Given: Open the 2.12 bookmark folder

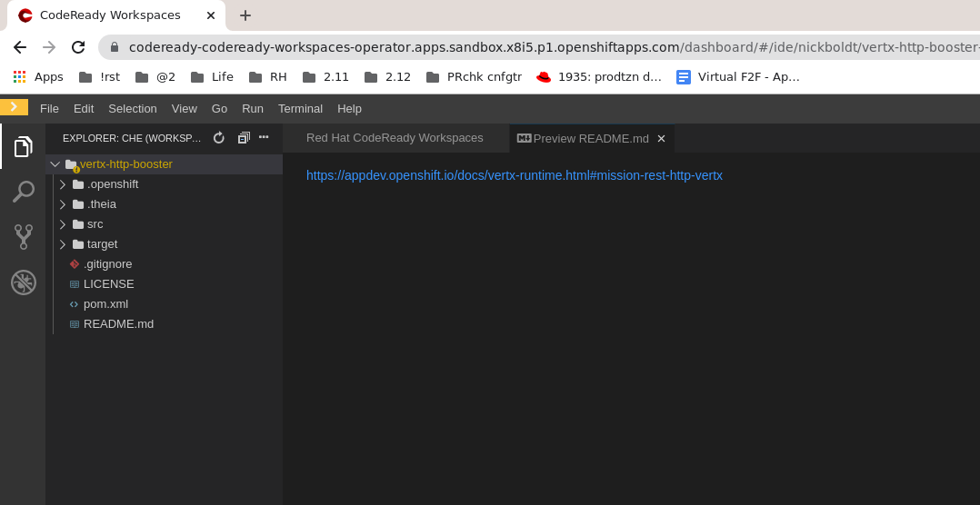Looking at the screenshot, I should (387, 77).
